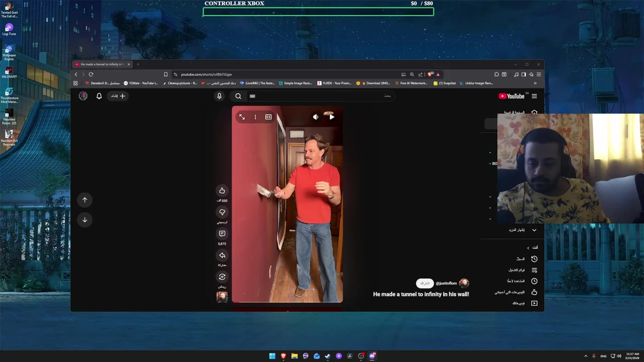Open the Y2Mate bookmark

point(141,83)
